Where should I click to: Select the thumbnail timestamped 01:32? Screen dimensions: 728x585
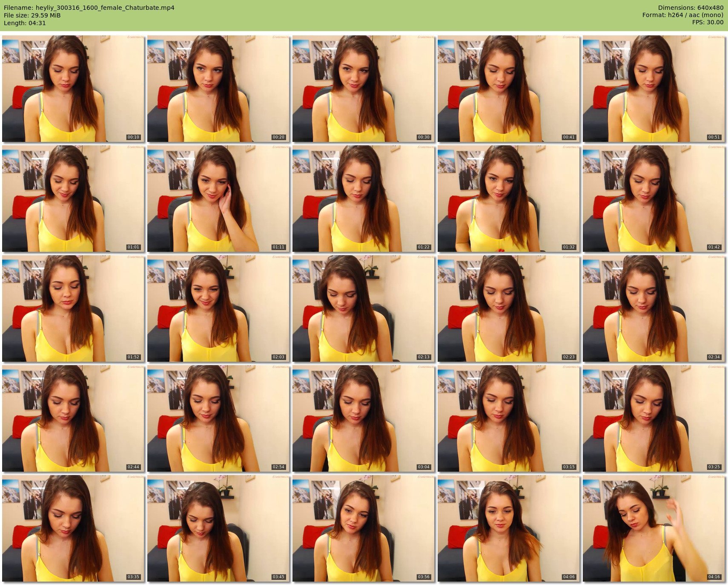[x=508, y=199]
